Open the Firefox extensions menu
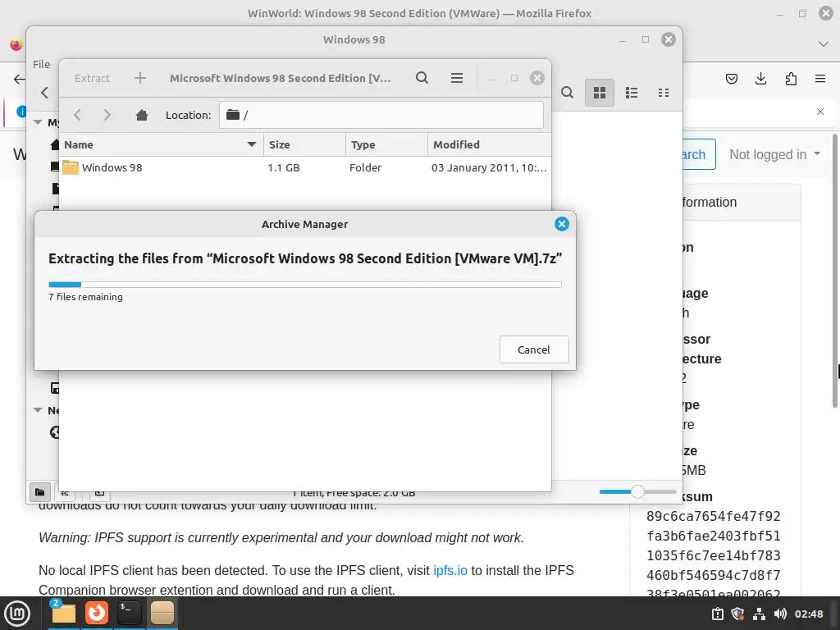The width and height of the screenshot is (840, 630). (791, 80)
